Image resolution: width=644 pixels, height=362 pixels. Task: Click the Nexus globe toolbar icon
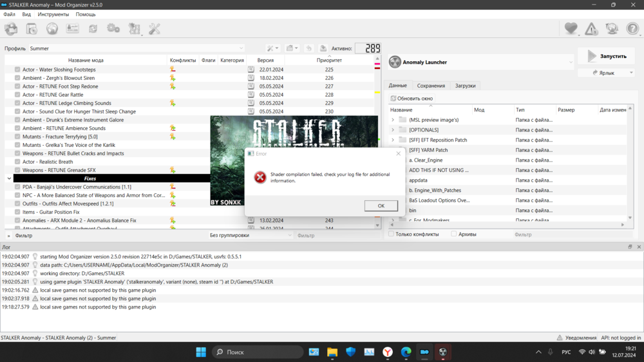[52, 28]
